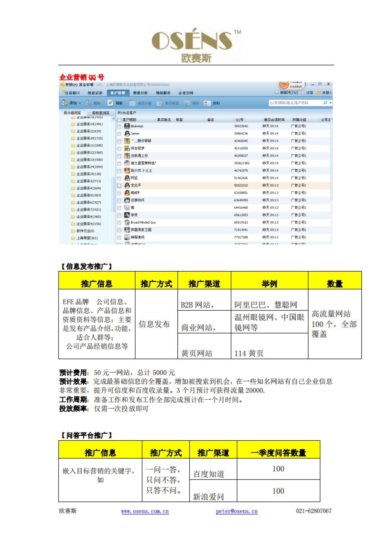Viewport: 392px width, 555px height.
Task: Switch to 按分组浏览 view
Action: click(x=72, y=113)
